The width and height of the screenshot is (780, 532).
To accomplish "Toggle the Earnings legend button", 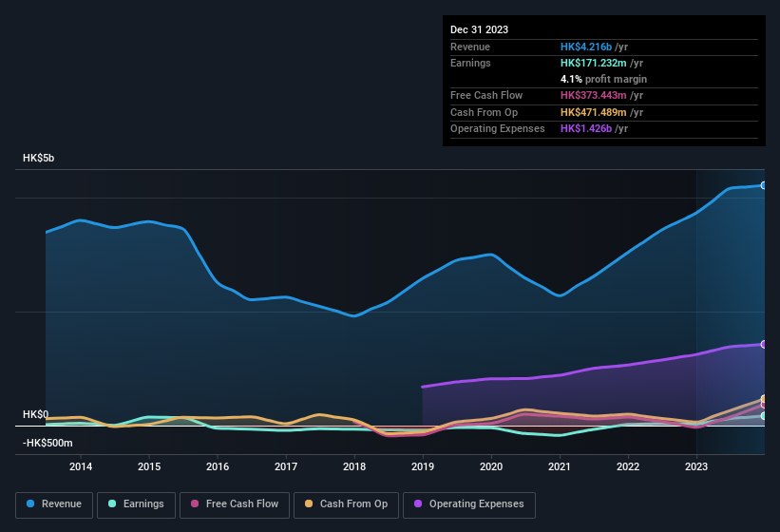I will pyautogui.click(x=136, y=504).
